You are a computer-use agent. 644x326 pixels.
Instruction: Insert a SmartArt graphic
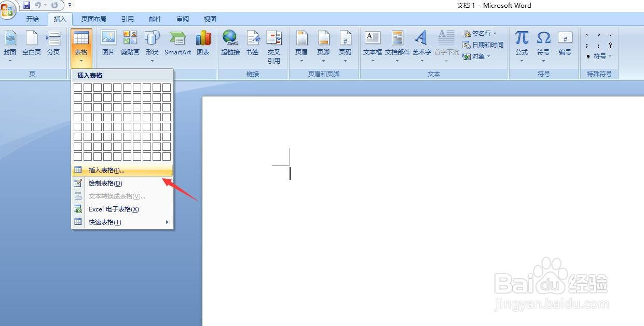point(177,44)
